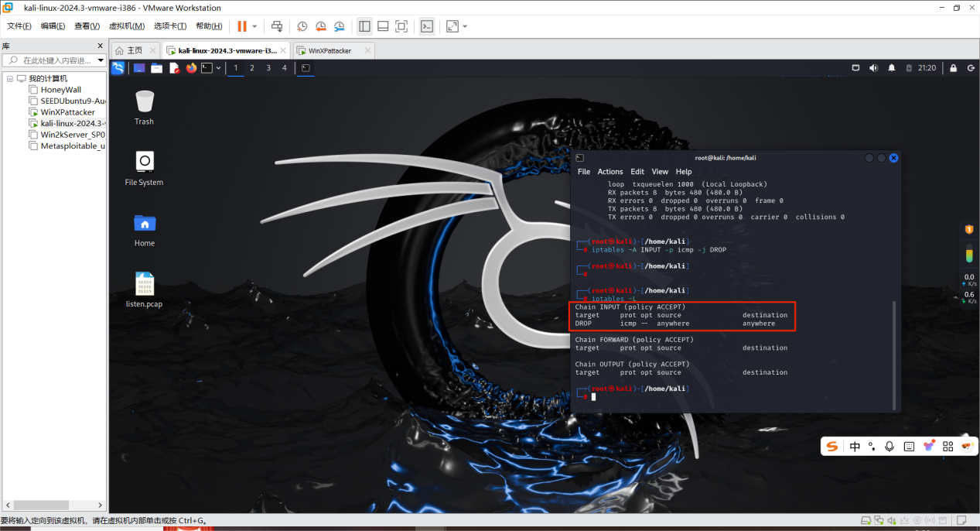The height and width of the screenshot is (531, 980).
Task: Open the Trash desktop icon
Action: tap(145, 108)
